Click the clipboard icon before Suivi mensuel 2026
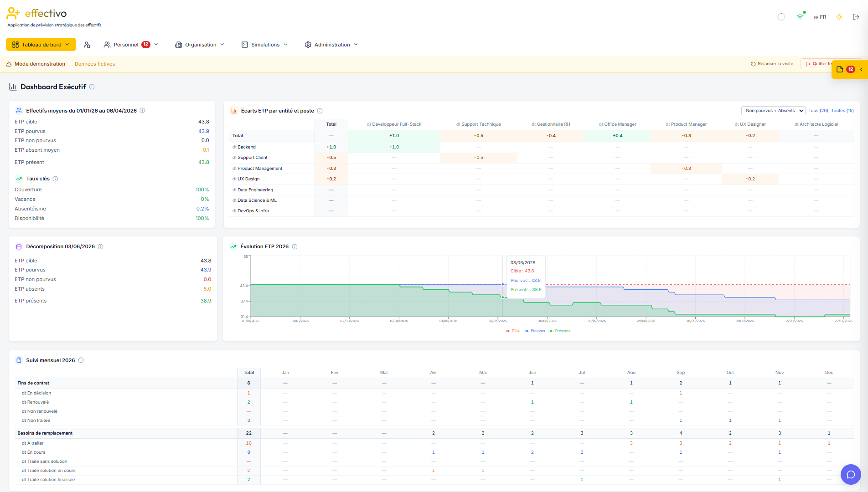This screenshot has width=868, height=492. (19, 360)
